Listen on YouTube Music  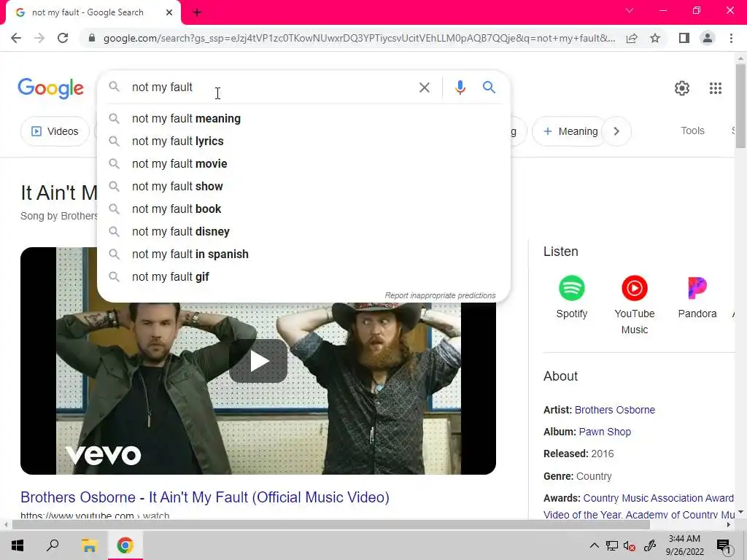634,306
